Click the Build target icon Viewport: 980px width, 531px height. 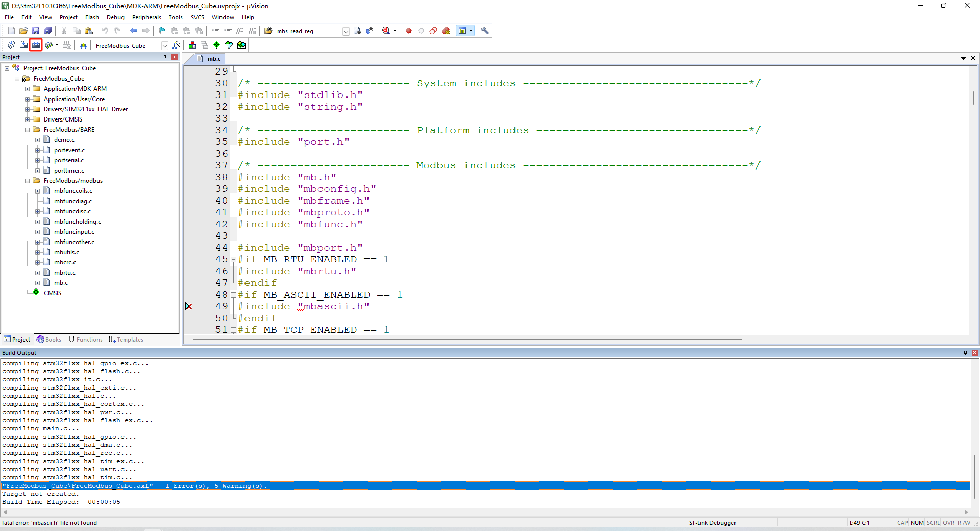click(23, 45)
